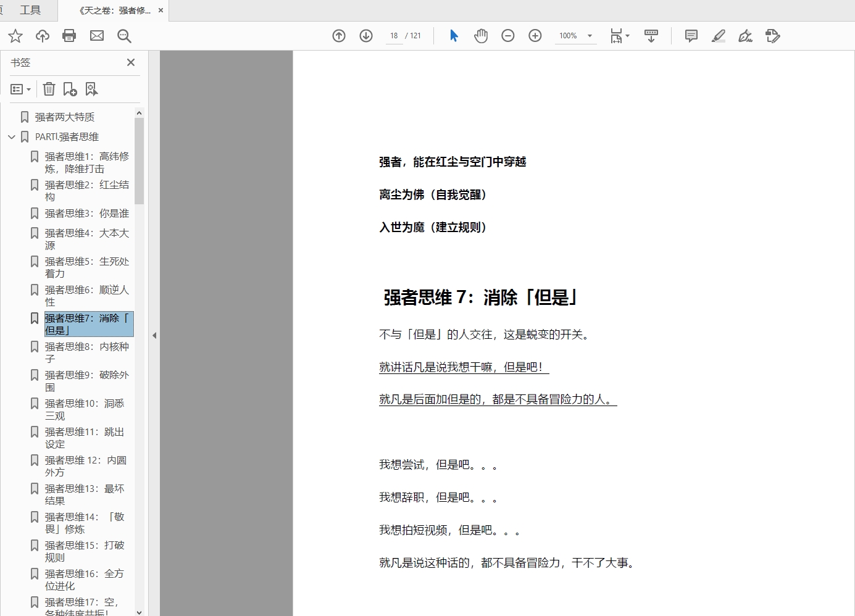Click the page number input field
The height and width of the screenshot is (616, 855).
[x=393, y=36]
